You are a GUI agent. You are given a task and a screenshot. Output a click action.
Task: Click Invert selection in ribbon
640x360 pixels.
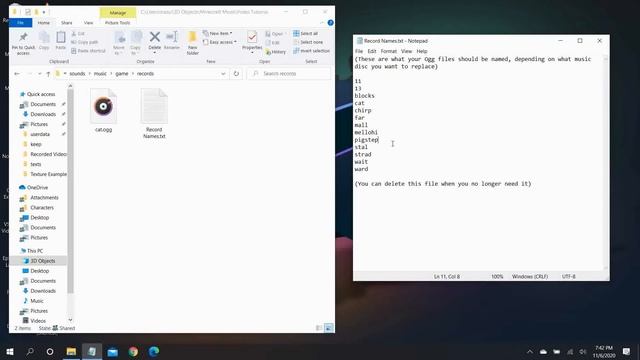coord(311,51)
